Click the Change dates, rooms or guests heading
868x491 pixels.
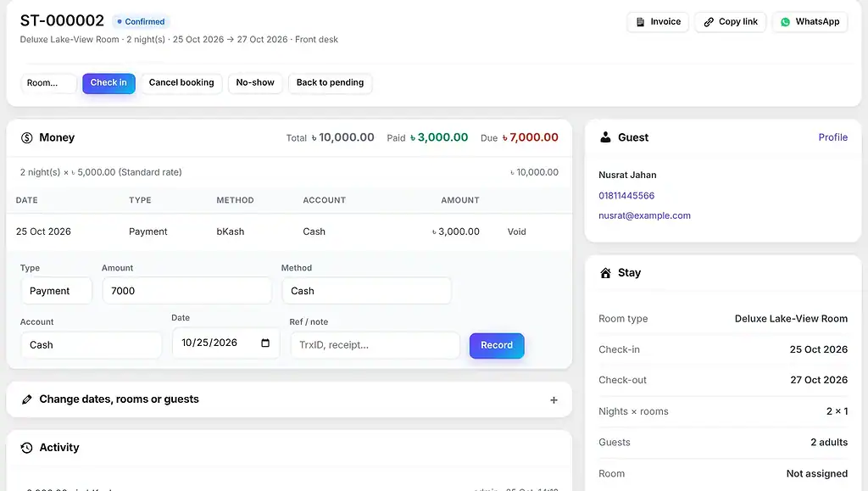(119, 399)
